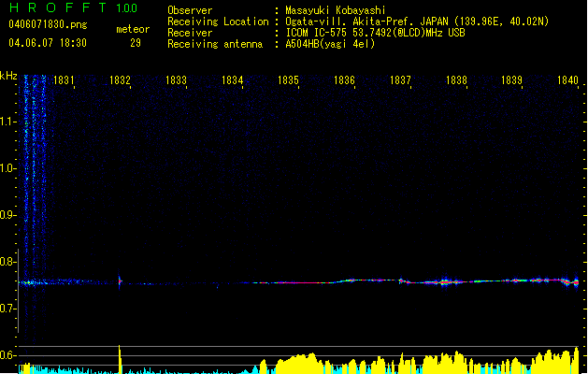Viewport: 588px width, 374px height.
Task: Click the 0.9 frequency axis label
Action: pos(7,215)
